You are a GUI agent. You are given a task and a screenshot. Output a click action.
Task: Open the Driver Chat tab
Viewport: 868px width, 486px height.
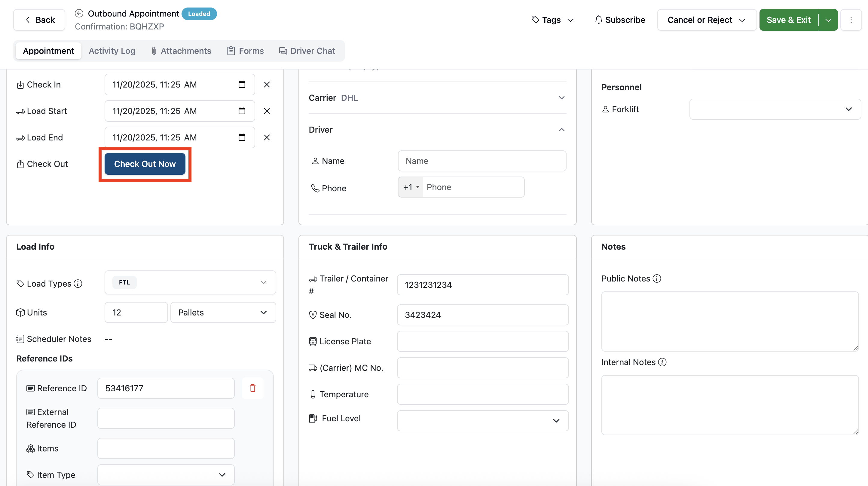307,51
